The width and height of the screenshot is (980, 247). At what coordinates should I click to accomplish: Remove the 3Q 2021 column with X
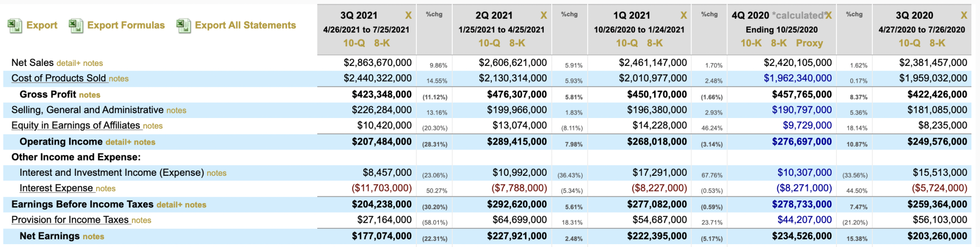pyautogui.click(x=408, y=15)
